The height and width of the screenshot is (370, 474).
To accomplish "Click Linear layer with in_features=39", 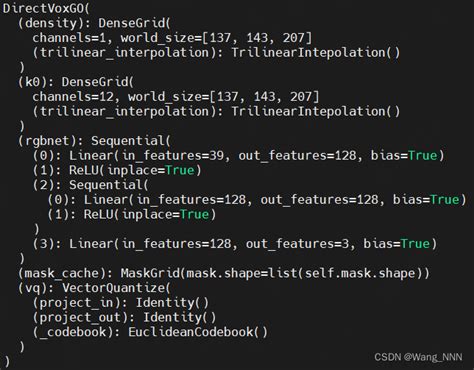I will coord(238,155).
